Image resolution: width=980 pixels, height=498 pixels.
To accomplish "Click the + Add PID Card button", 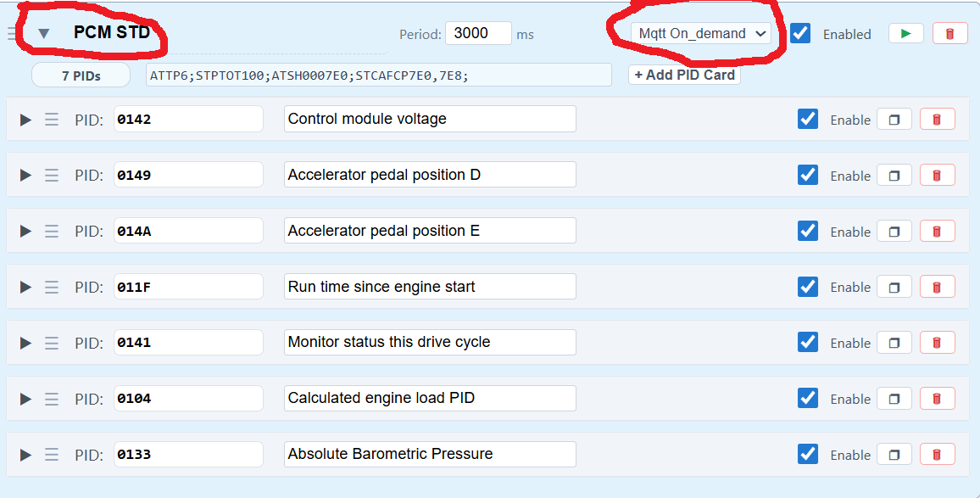I will 684,75.
